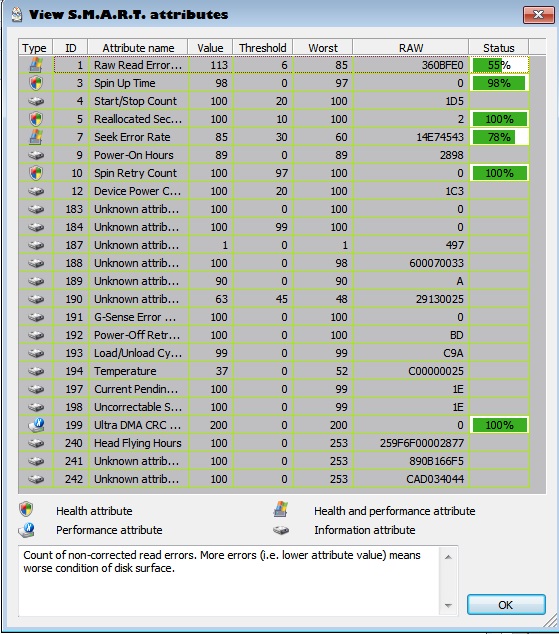The width and height of the screenshot is (559, 634).
Task: Click the Information attribute legend disk icon
Action: point(281,530)
